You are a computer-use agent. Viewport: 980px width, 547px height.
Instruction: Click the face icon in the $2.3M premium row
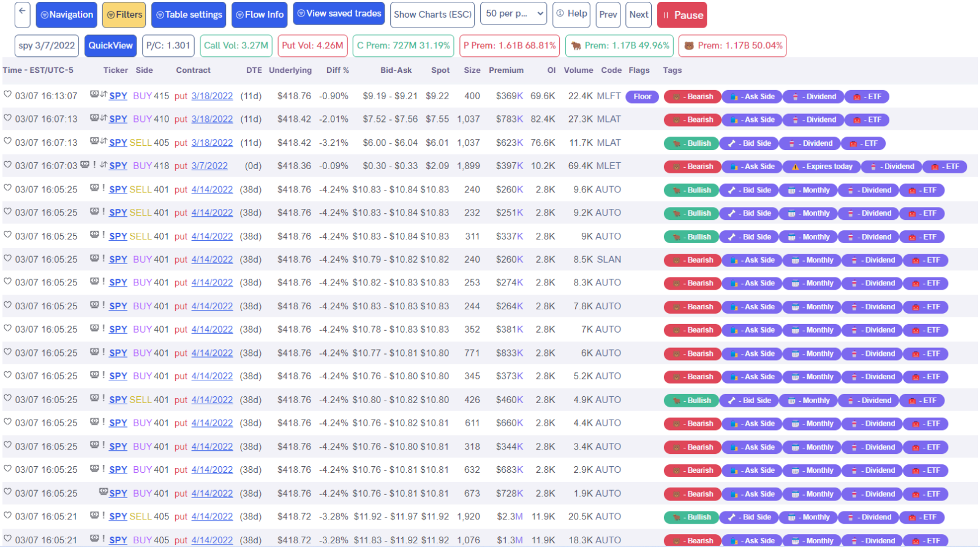click(x=94, y=515)
